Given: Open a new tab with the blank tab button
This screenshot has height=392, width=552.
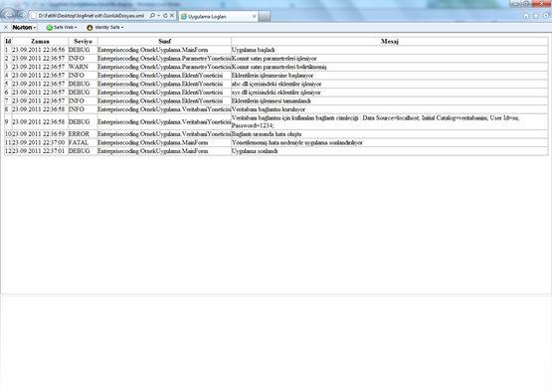Looking at the screenshot, I should (x=265, y=16).
